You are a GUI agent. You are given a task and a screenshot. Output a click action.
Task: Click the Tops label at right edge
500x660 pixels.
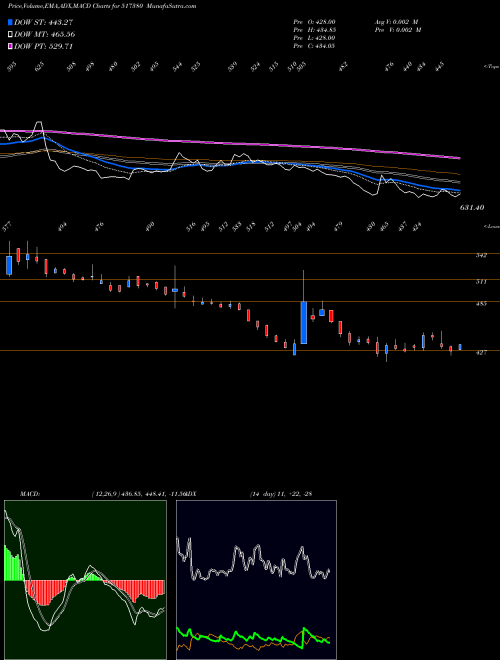click(491, 67)
